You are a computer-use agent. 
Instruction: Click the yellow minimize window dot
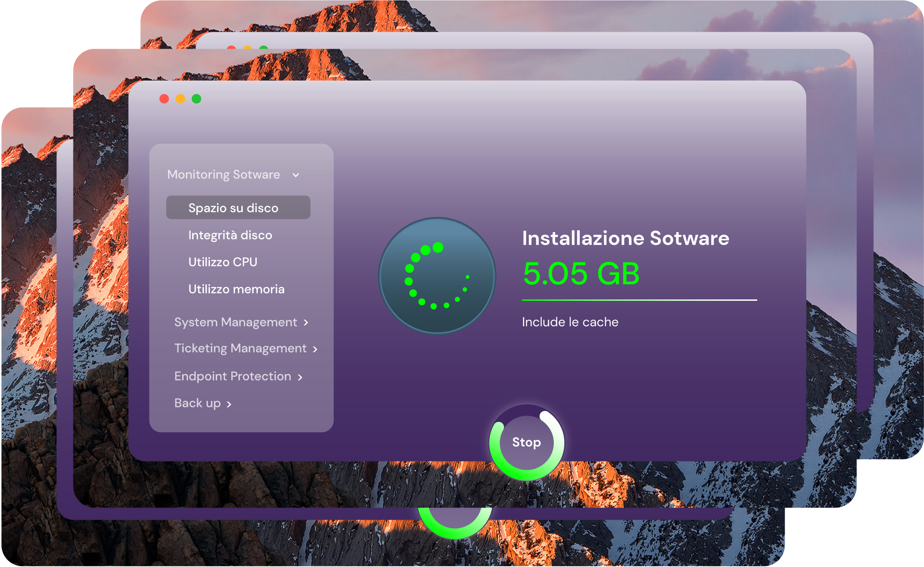coord(180,99)
